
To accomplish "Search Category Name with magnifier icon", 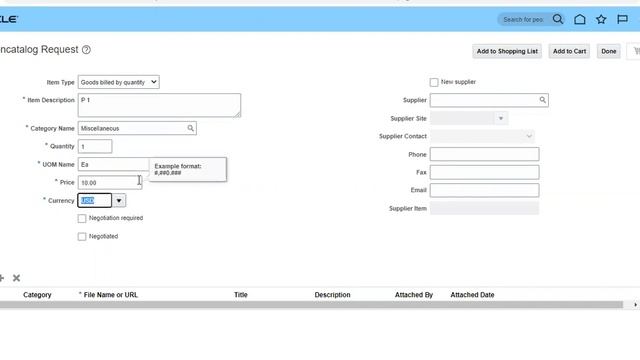I will point(191,128).
